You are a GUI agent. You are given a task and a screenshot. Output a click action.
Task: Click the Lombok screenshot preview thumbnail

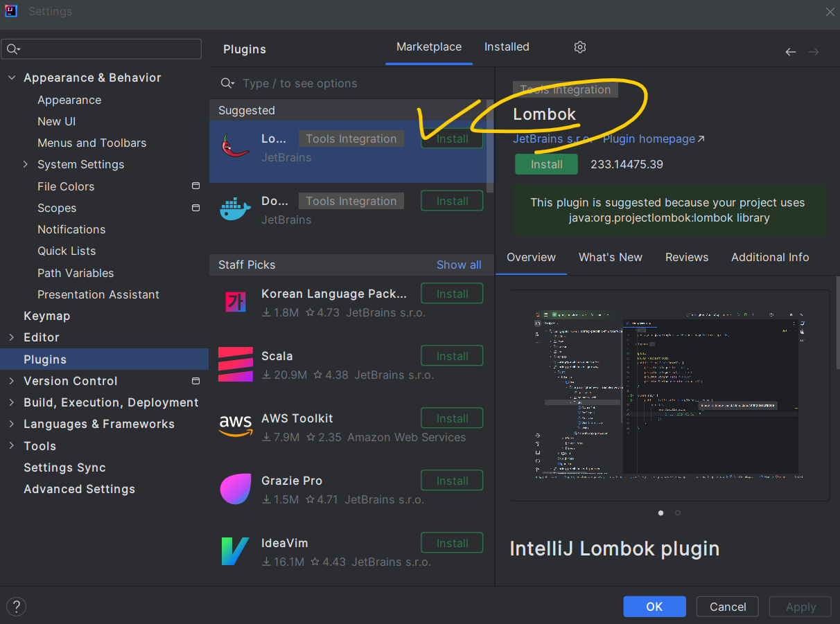pyautogui.click(x=670, y=395)
